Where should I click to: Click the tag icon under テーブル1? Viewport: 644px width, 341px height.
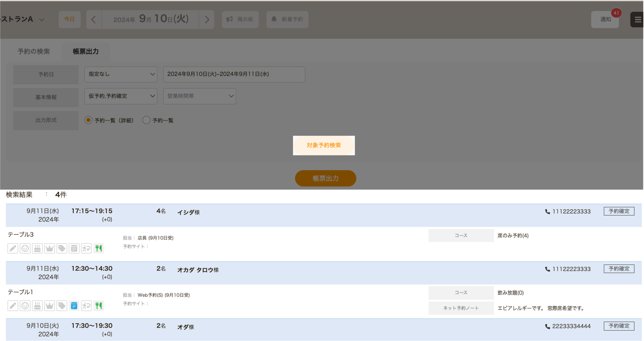pyautogui.click(x=62, y=306)
